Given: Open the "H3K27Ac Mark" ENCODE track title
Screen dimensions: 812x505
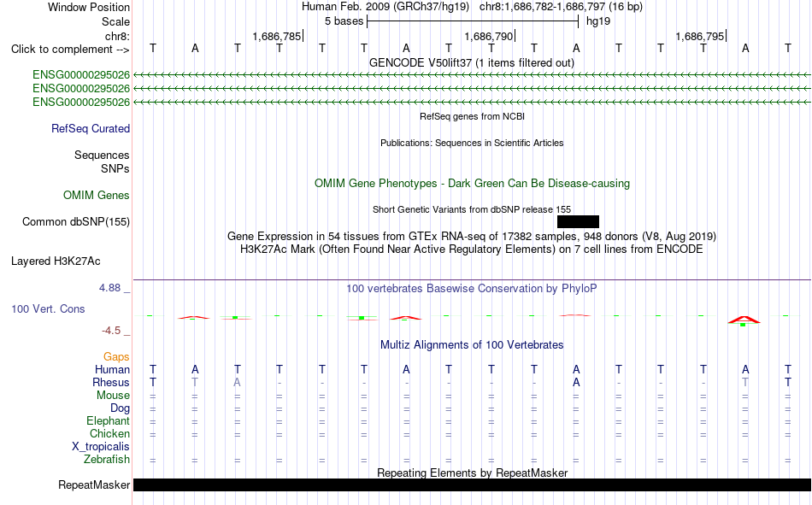Looking at the screenshot, I should pyautogui.click(x=471, y=250).
